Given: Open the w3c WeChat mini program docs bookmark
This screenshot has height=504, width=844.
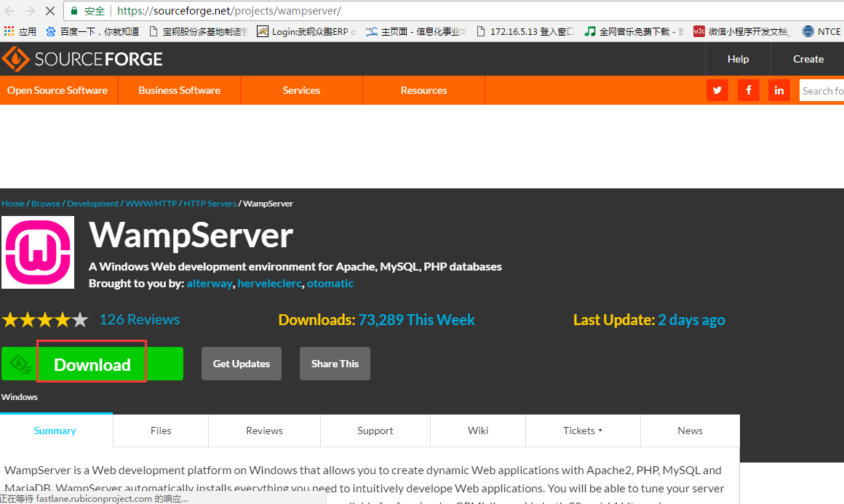Looking at the screenshot, I should point(743,31).
